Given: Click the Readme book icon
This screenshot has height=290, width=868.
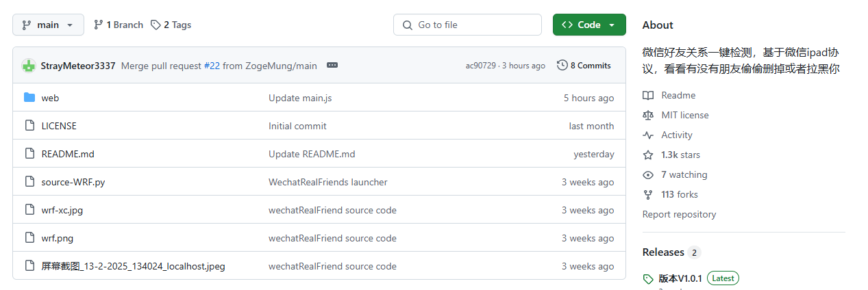Looking at the screenshot, I should [648, 95].
